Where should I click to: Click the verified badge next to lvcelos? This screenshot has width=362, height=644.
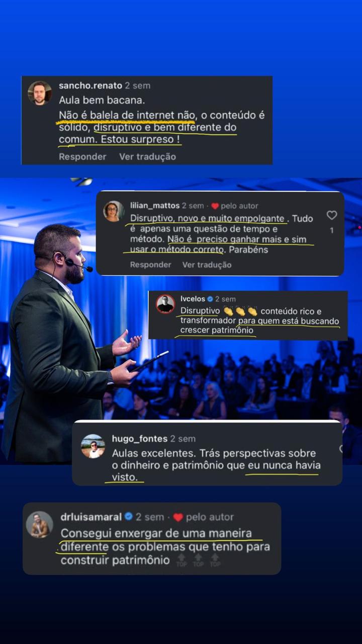[x=211, y=299]
